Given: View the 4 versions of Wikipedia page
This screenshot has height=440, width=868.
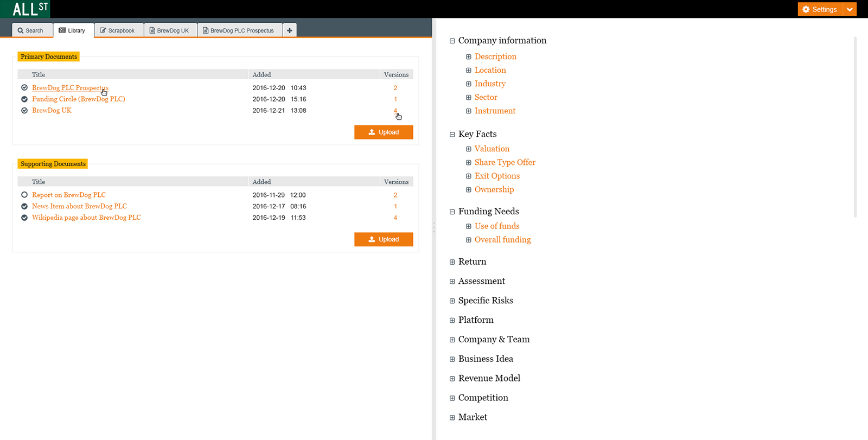Looking at the screenshot, I should 395,218.
